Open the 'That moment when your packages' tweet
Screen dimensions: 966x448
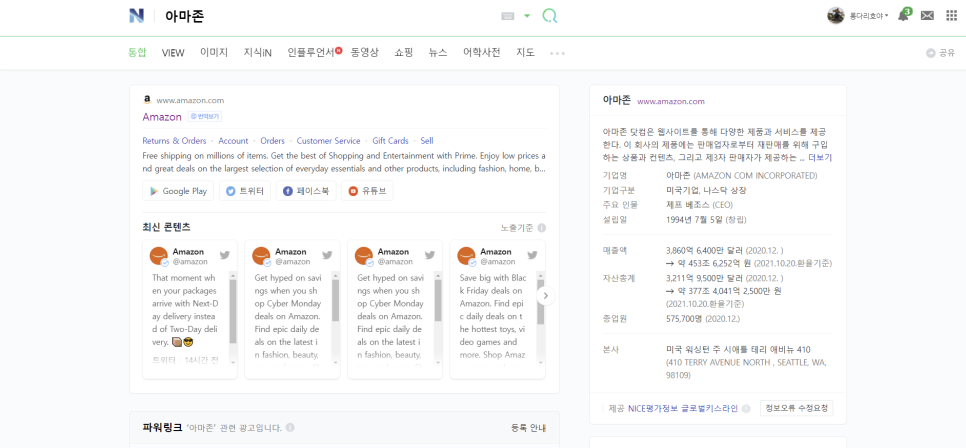[x=186, y=310]
